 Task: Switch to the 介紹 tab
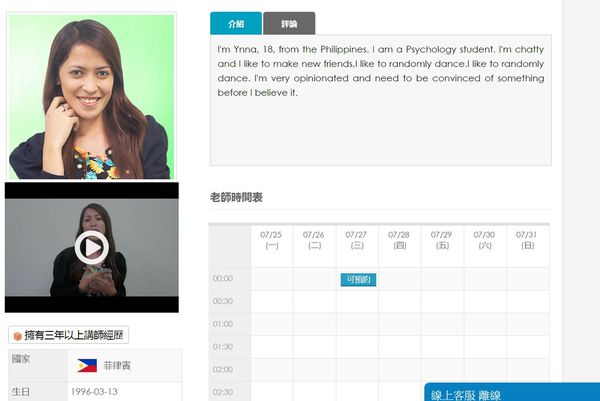[x=236, y=23]
